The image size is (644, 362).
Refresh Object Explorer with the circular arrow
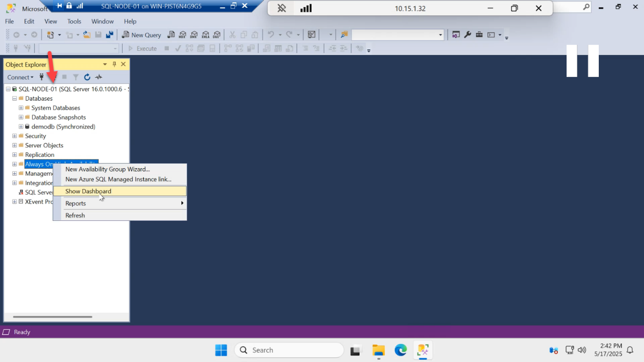tap(87, 77)
